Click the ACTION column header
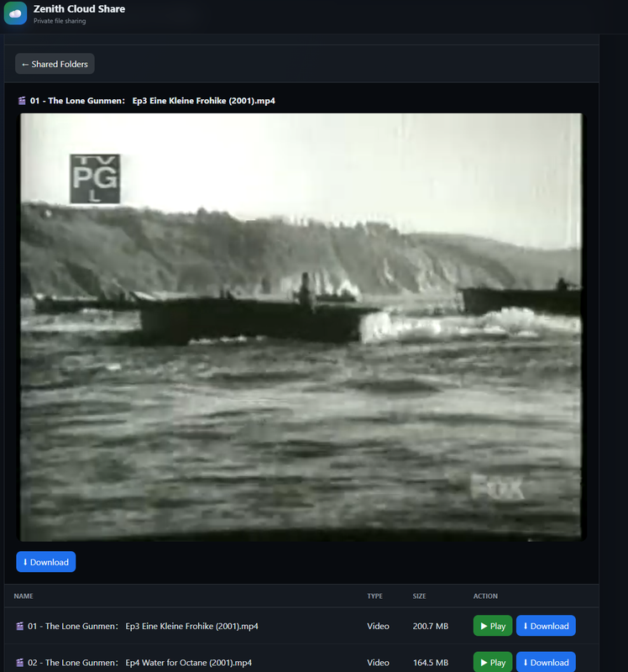Screen dimensions: 628x672 [485, 596]
